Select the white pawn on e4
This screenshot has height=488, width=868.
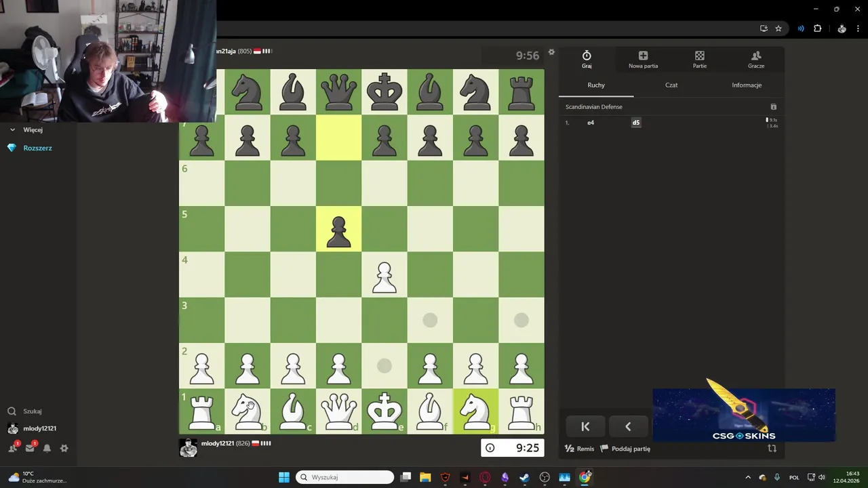coord(384,278)
